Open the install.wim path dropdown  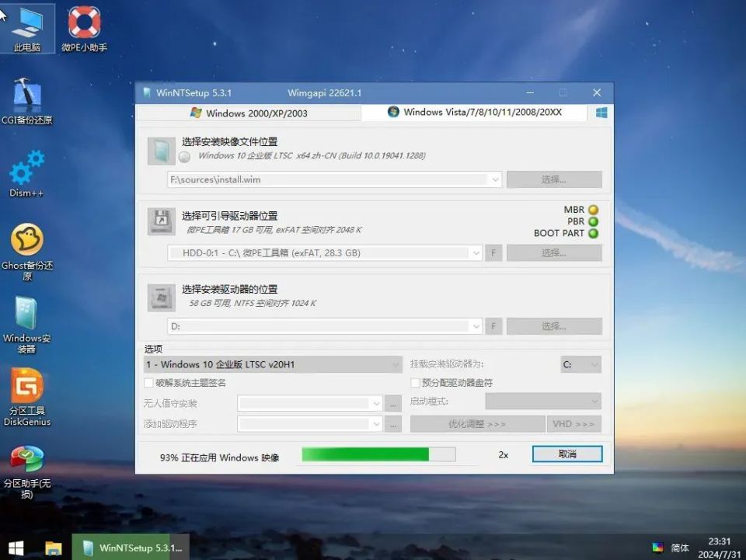coord(496,179)
